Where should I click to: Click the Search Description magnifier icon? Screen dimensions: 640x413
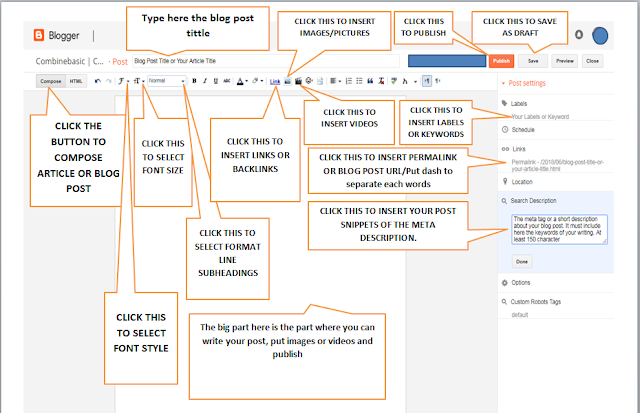tap(504, 201)
